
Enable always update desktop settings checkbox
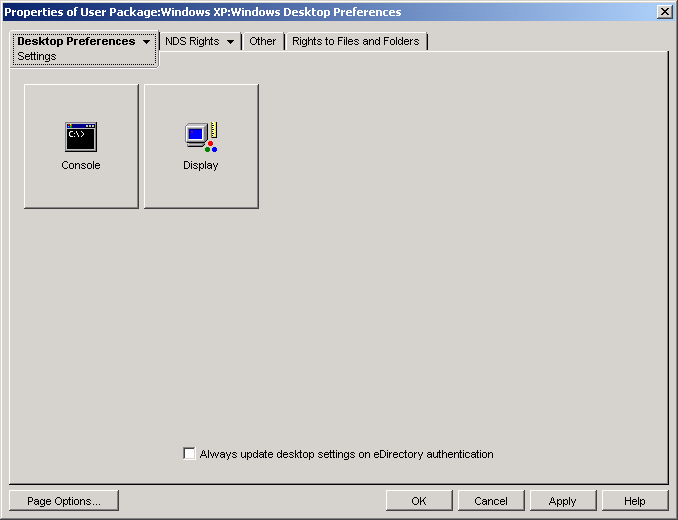(189, 453)
